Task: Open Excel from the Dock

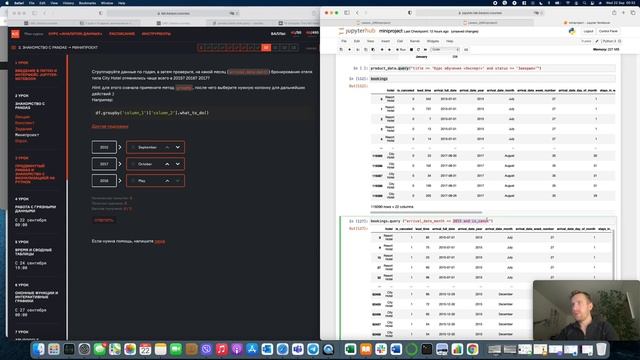Action: click(x=350, y=349)
